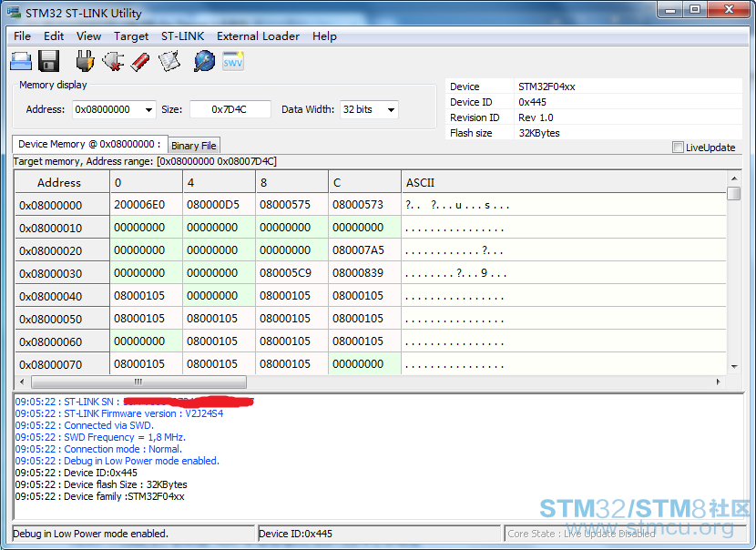Viewport: 756px width, 550px height.
Task: Select cell 080005C9
Action: pyautogui.click(x=292, y=273)
